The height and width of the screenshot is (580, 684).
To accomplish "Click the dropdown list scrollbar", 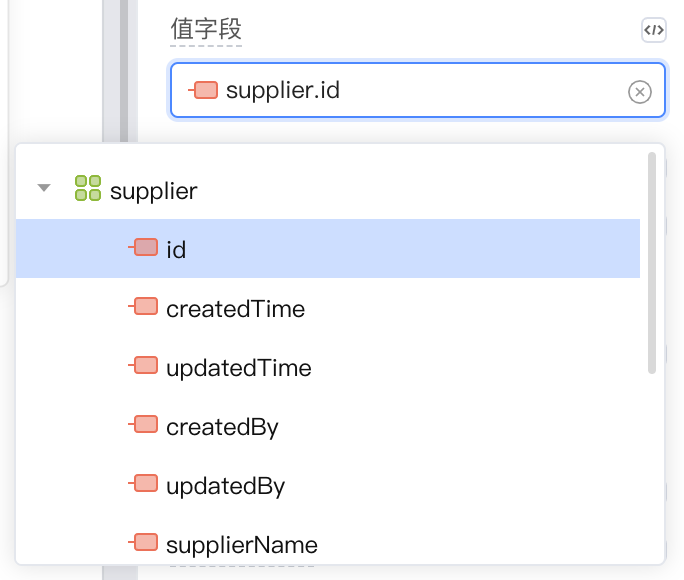I will point(652,263).
